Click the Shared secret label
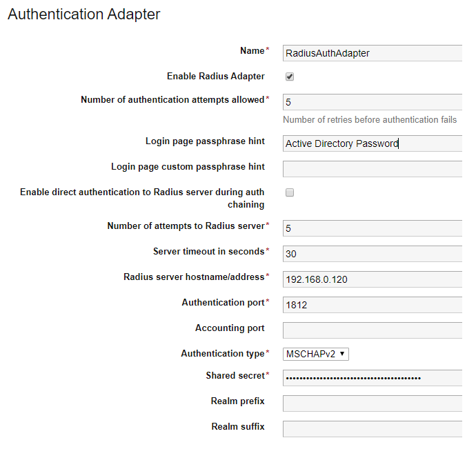The height and width of the screenshot is (449, 476). pyautogui.click(x=235, y=376)
